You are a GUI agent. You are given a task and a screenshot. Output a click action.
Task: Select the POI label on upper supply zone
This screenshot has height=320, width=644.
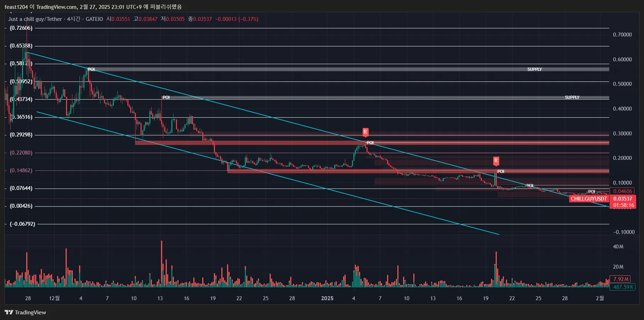[91, 69]
